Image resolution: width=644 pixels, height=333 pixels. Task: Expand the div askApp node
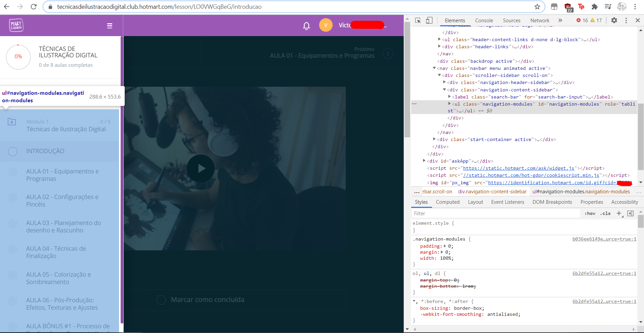coord(424,161)
